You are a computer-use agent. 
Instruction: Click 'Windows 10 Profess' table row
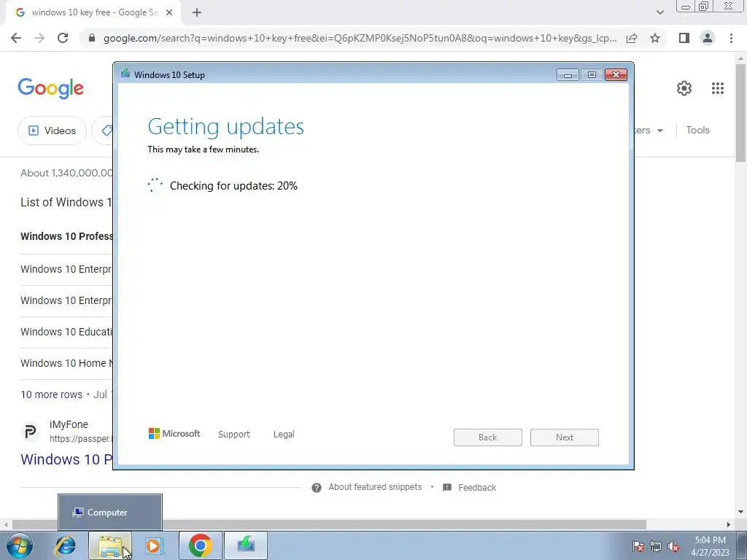click(x=66, y=236)
